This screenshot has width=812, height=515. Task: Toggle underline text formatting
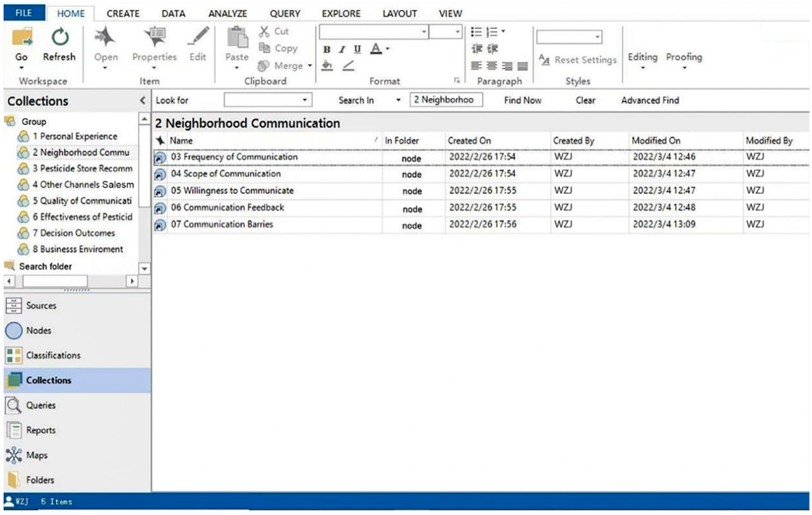point(357,50)
